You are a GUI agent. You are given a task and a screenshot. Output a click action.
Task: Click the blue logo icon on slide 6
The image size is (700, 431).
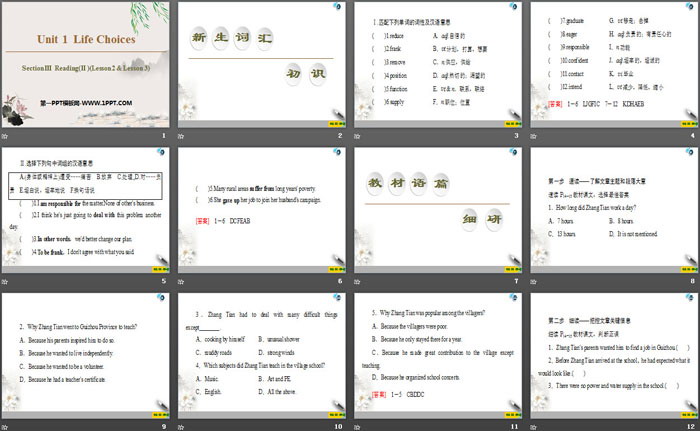pyautogui.click(x=337, y=152)
